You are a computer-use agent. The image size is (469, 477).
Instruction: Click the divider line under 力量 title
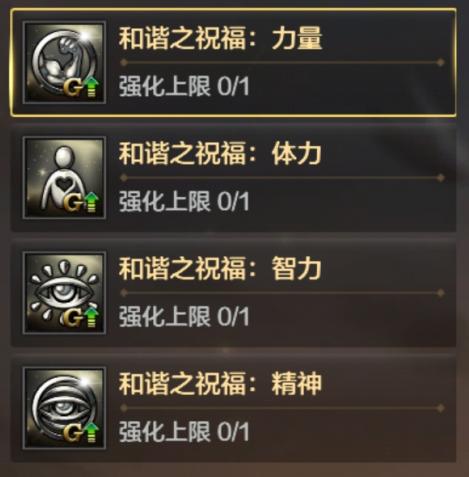(282, 62)
